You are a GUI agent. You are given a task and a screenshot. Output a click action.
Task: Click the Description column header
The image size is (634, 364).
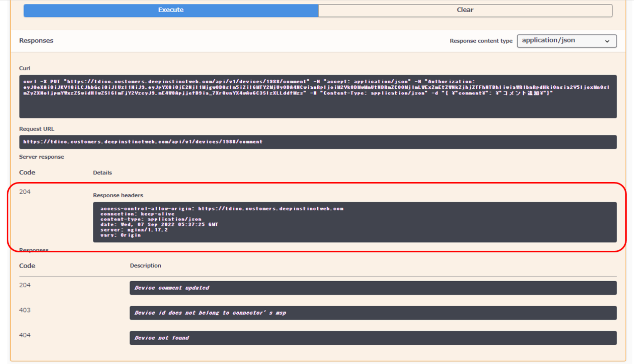146,265
